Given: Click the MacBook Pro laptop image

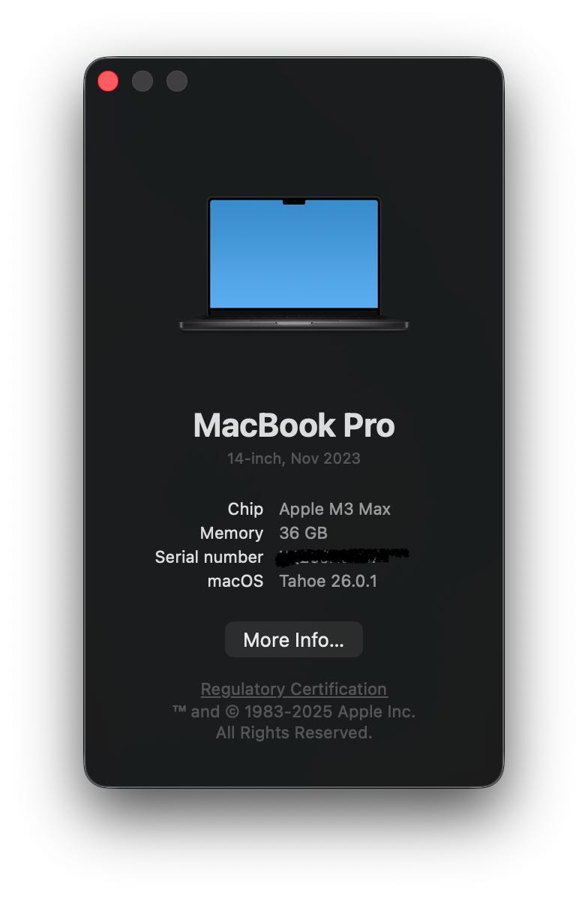Looking at the screenshot, I should coord(293,263).
